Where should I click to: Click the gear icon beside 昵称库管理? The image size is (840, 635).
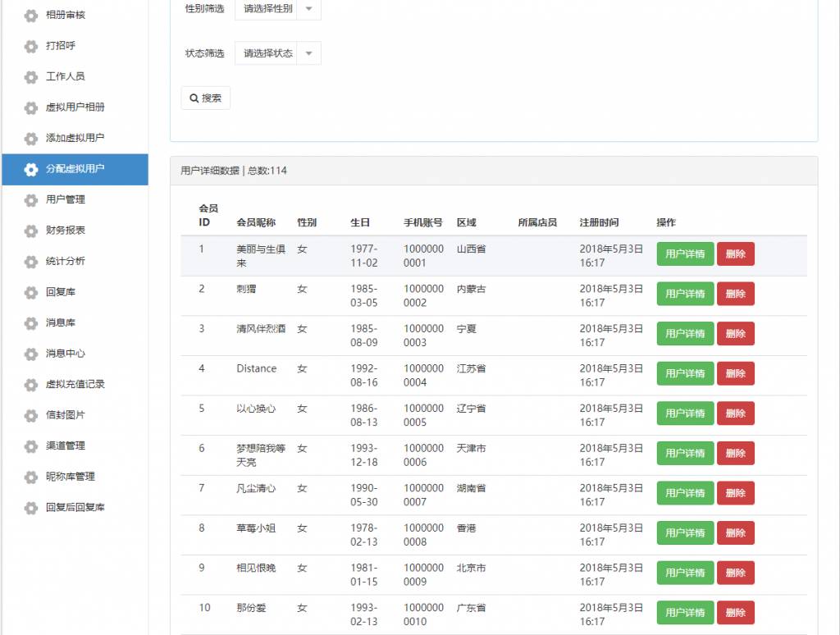point(31,477)
